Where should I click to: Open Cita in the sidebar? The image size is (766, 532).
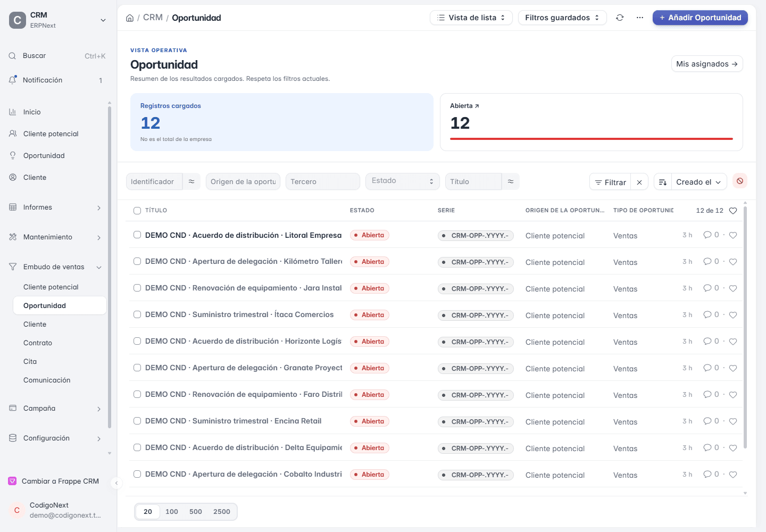point(30,361)
